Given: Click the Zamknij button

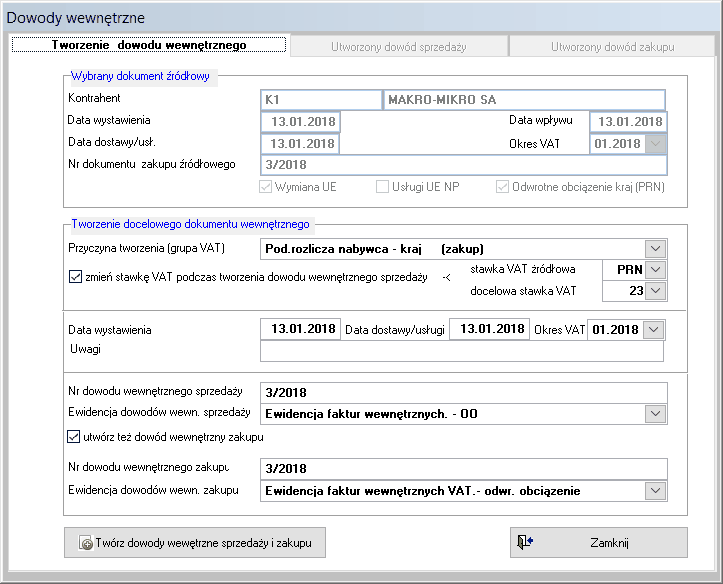Looking at the screenshot, I should pyautogui.click(x=599, y=543).
